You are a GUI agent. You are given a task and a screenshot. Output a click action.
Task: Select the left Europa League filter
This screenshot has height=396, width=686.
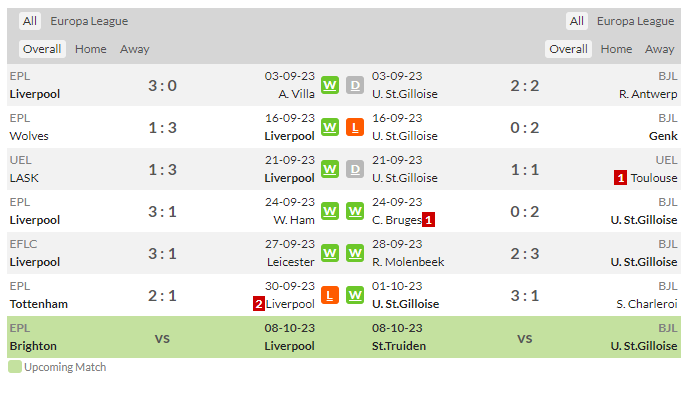tap(89, 21)
